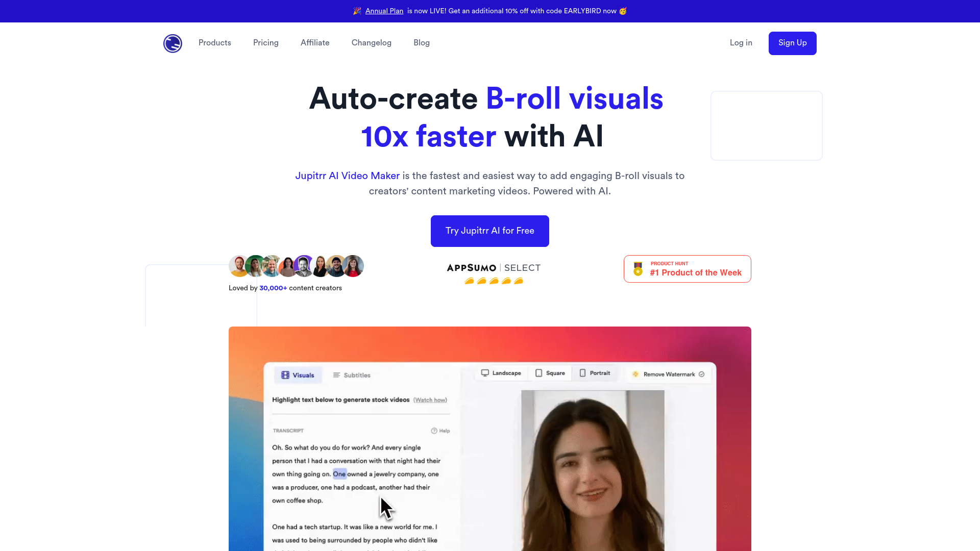Click Try Jupitrr AI for Free button
Image resolution: width=980 pixels, height=551 pixels.
pyautogui.click(x=490, y=231)
